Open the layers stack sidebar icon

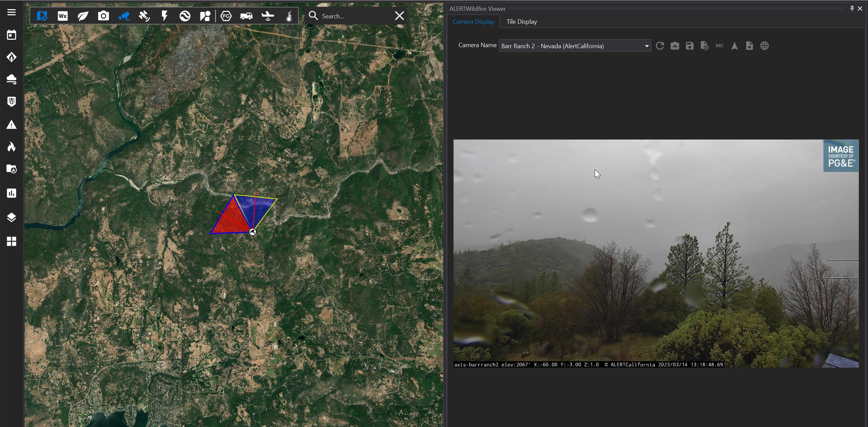point(12,217)
